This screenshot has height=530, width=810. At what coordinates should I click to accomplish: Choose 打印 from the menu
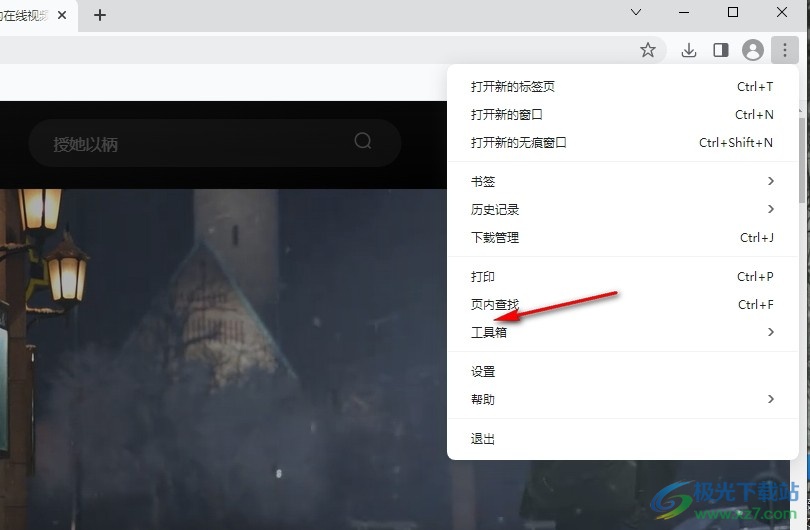tap(622, 276)
